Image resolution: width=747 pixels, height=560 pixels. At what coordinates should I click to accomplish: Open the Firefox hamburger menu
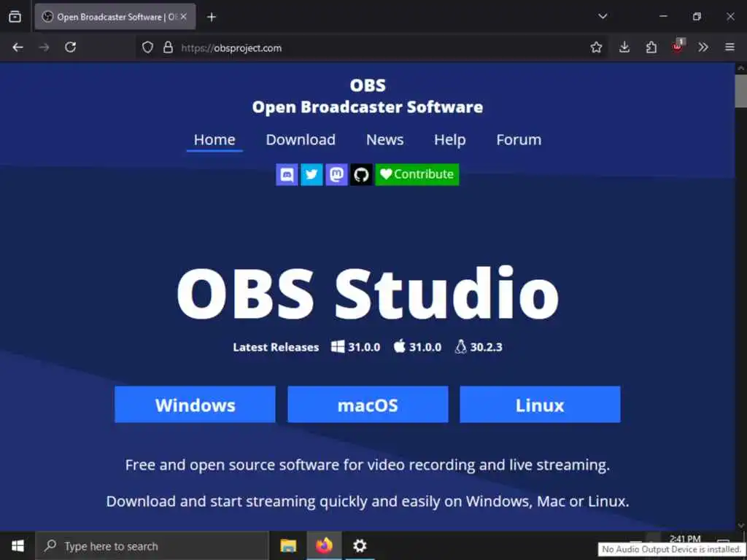pyautogui.click(x=729, y=47)
